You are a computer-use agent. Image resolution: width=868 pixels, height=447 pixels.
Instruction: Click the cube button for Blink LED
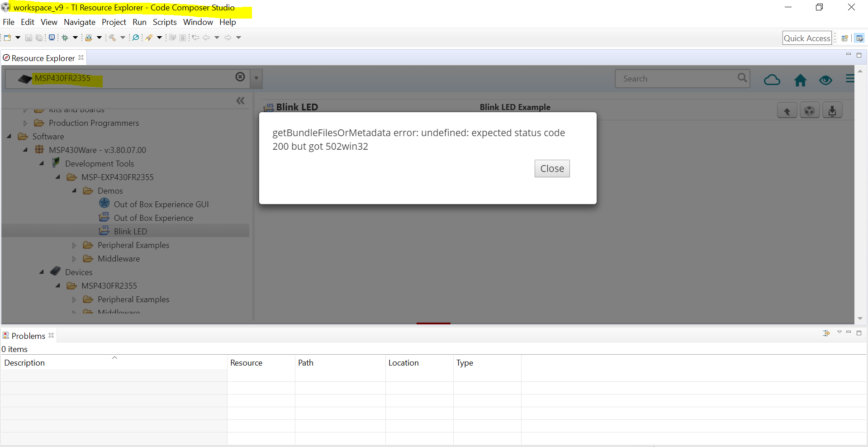[x=810, y=110]
